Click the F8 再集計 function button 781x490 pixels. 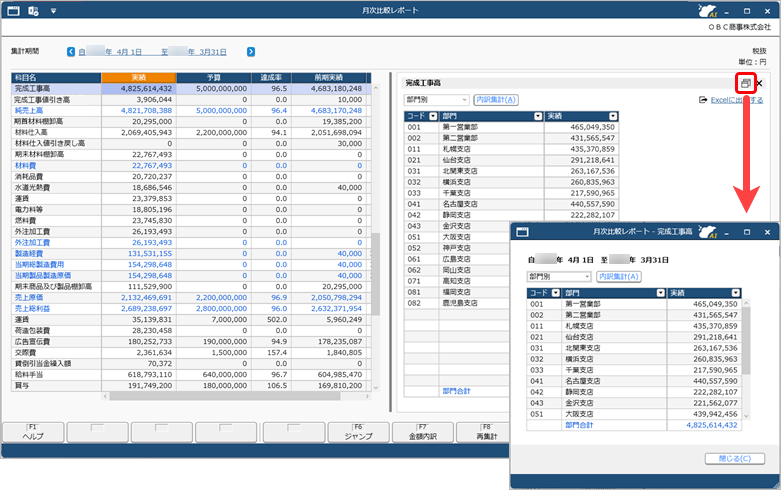(x=483, y=432)
